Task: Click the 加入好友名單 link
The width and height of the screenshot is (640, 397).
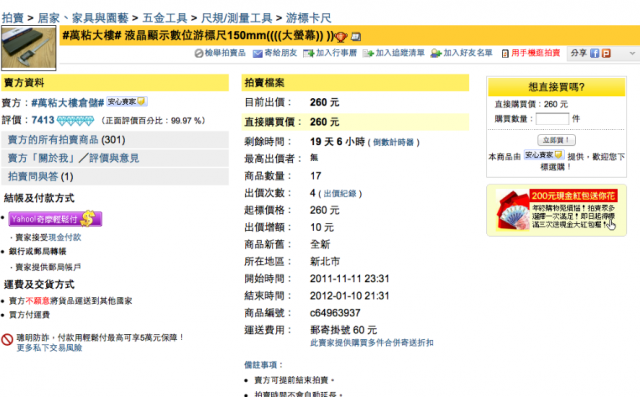Action: coord(468,53)
